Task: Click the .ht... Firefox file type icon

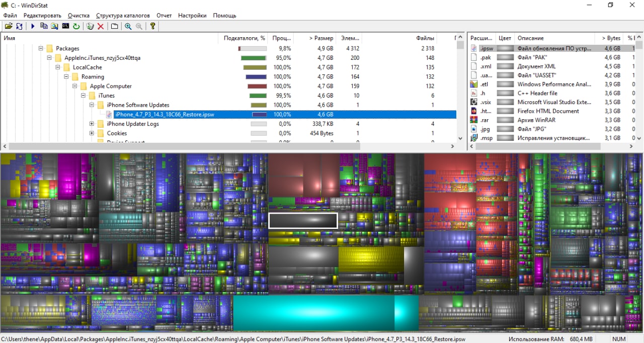Action: pos(473,111)
